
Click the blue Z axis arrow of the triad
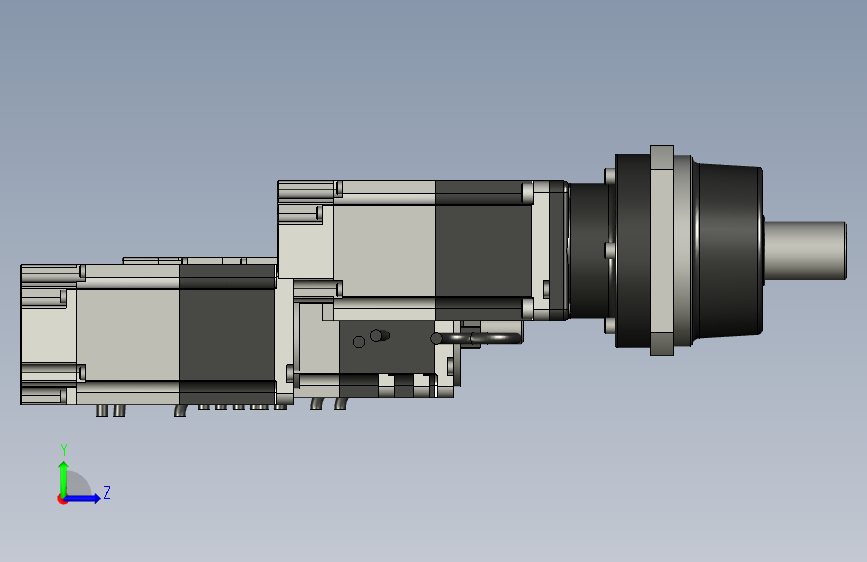83,498
